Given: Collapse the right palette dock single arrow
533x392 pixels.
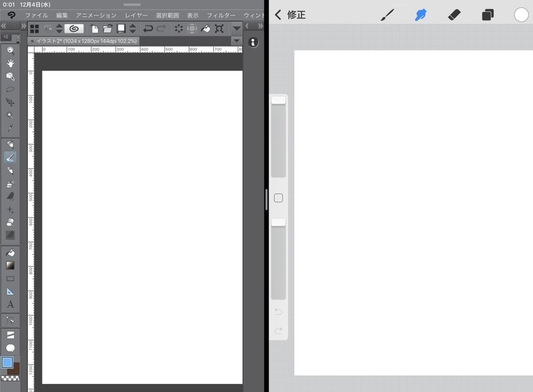Looking at the screenshot, I should 247,26.
